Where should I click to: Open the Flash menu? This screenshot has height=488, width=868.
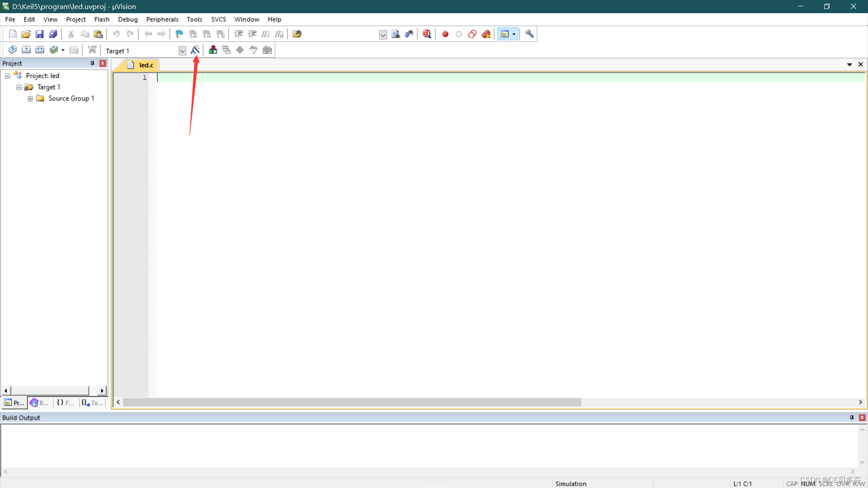(x=102, y=19)
